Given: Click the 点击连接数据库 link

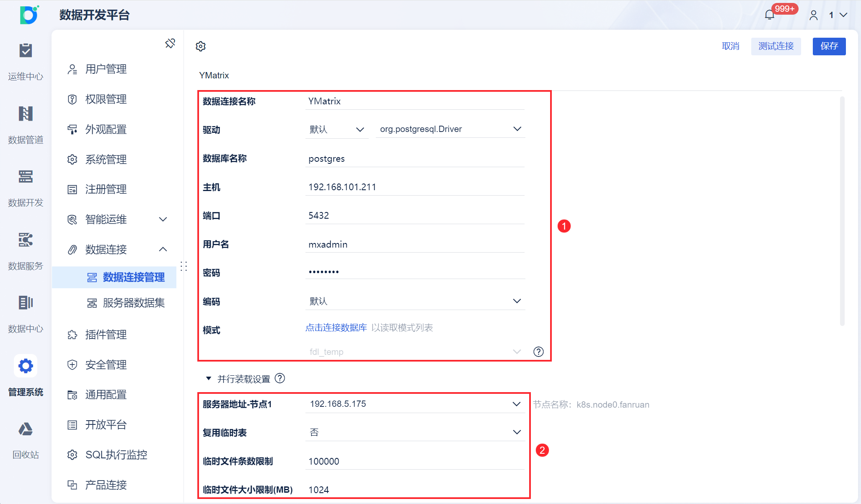Looking at the screenshot, I should click(336, 328).
